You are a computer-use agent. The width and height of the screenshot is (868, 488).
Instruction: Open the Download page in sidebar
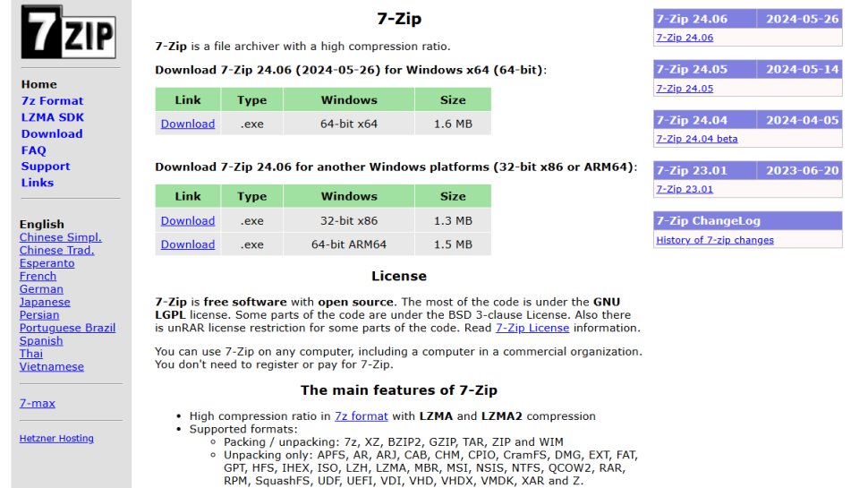click(52, 133)
